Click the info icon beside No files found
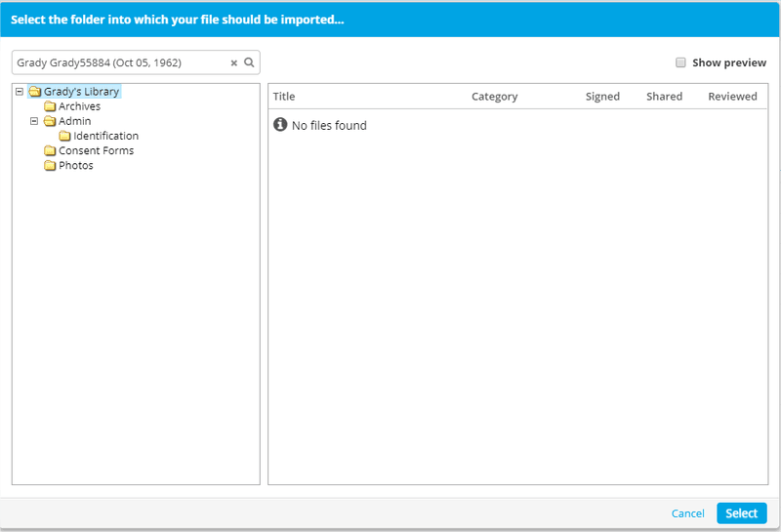 pos(280,125)
